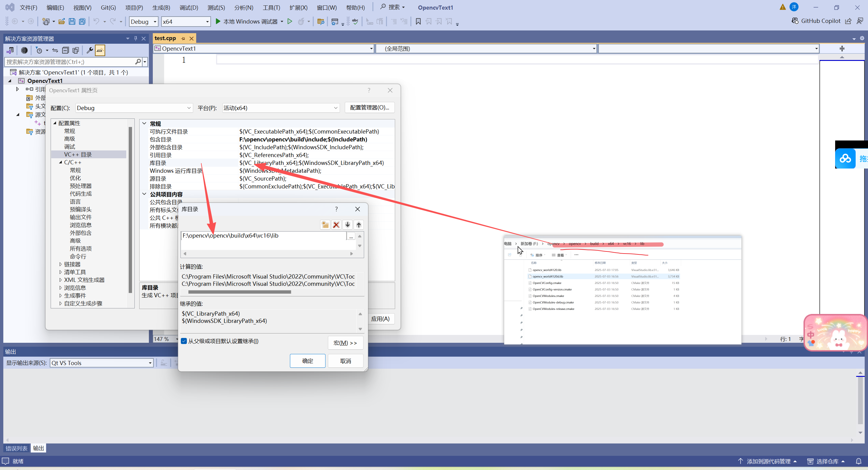Image resolution: width=868 pixels, height=470 pixels.
Task: Open the 项目(P) menu
Action: click(134, 8)
